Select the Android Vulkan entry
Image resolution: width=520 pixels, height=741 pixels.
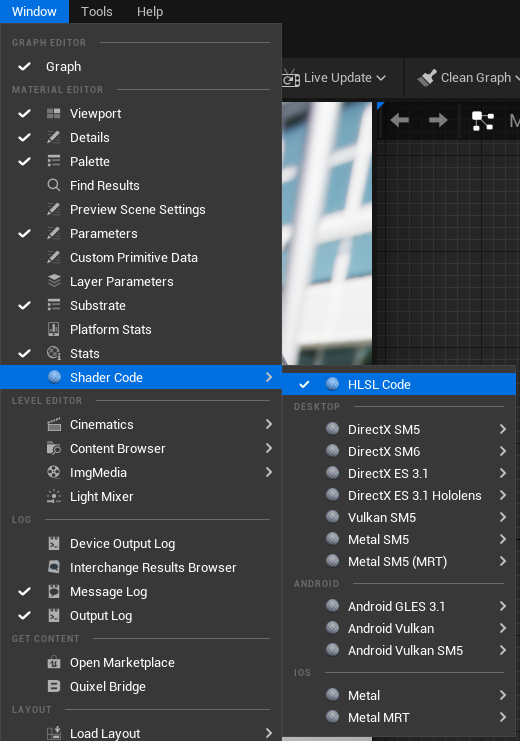[x=399, y=628]
